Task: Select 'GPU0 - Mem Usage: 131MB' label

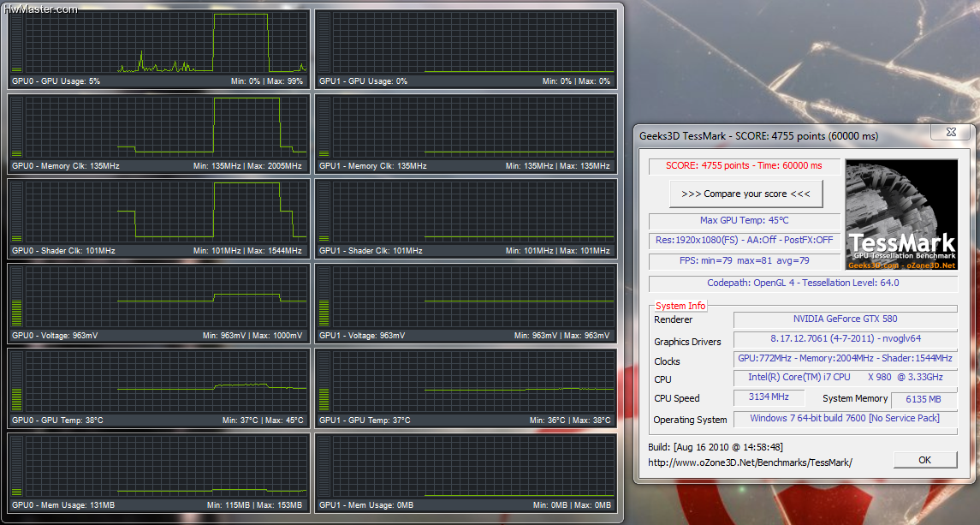Action: click(63, 505)
